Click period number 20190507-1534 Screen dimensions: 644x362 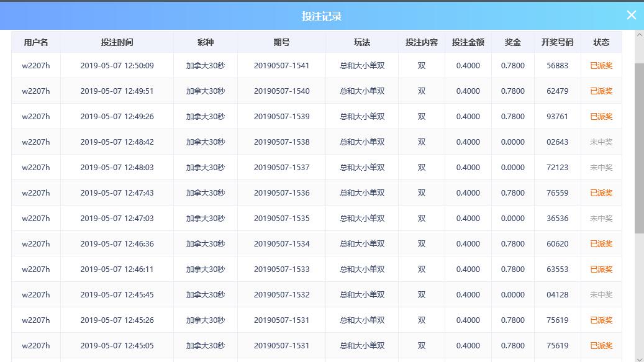click(281, 243)
